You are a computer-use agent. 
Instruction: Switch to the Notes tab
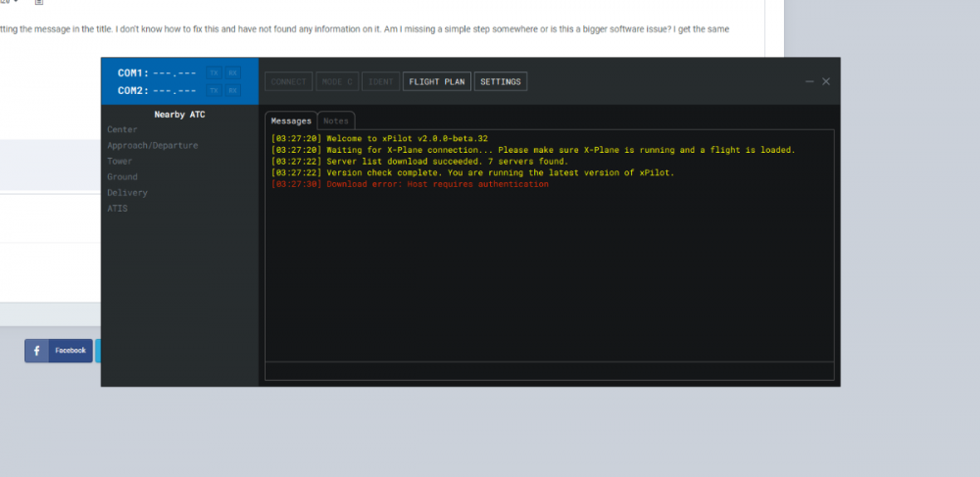335,120
